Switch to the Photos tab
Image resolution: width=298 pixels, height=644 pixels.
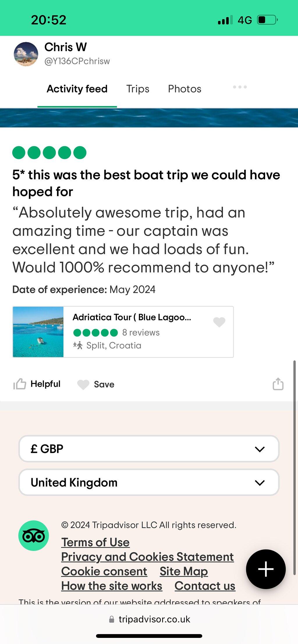[185, 89]
